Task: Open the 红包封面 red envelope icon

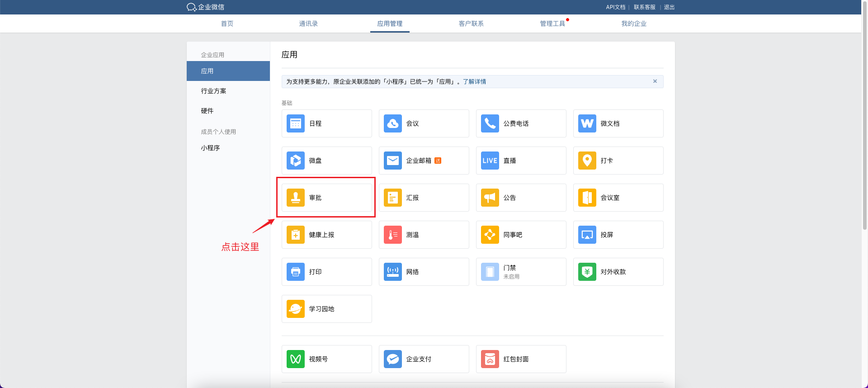Action: coord(490,359)
